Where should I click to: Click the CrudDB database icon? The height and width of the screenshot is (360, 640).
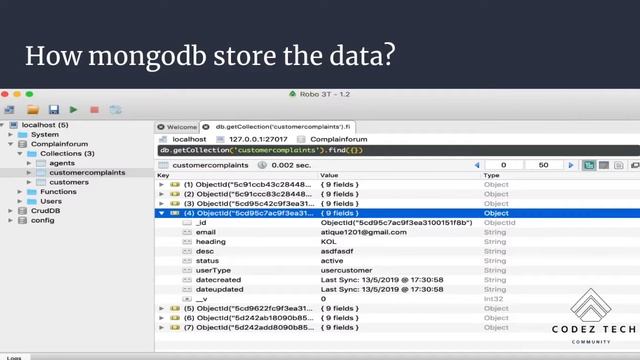pyautogui.click(x=23, y=211)
